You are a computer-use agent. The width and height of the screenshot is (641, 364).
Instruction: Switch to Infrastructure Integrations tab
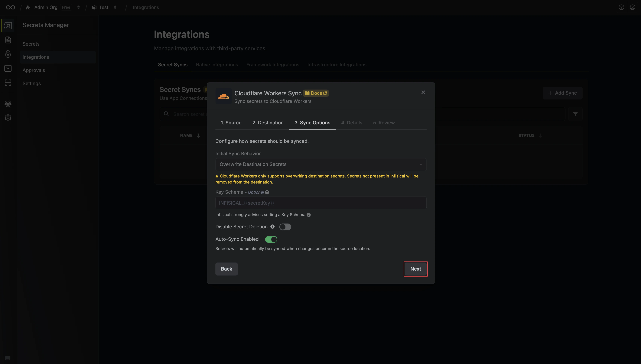pos(337,65)
